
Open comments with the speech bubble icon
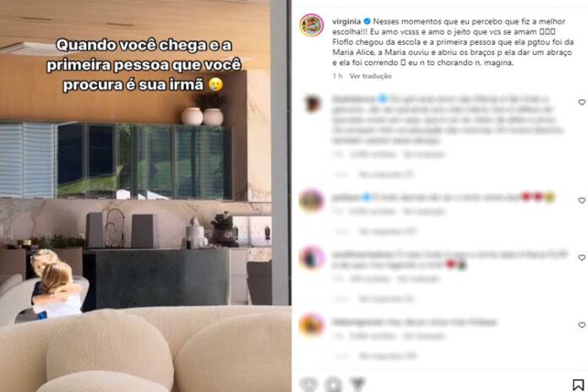coord(334,384)
